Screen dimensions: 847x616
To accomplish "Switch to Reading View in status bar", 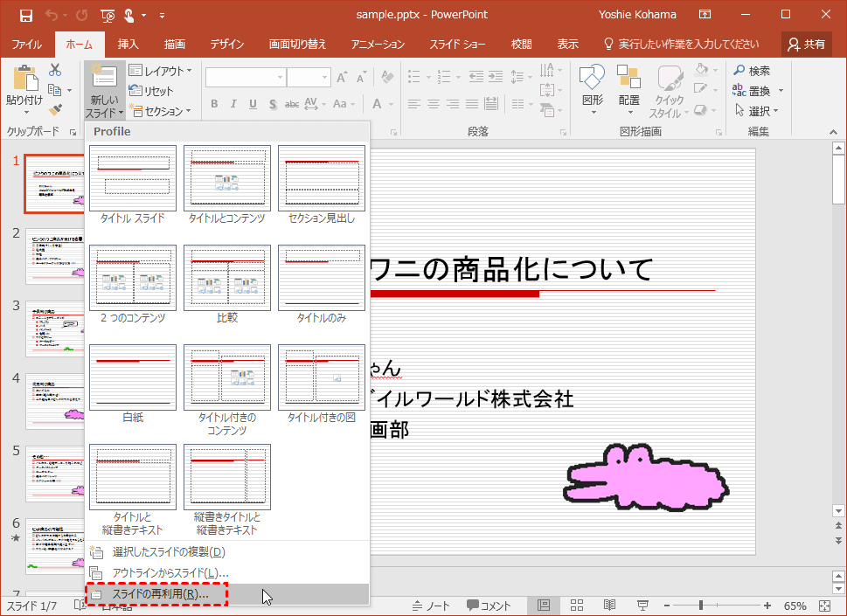I will (609, 606).
